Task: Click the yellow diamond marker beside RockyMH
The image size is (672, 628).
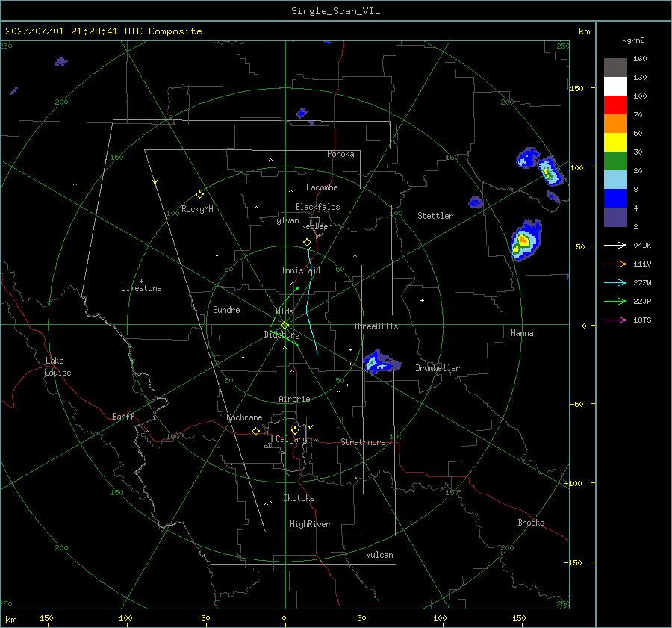Action: (199, 195)
